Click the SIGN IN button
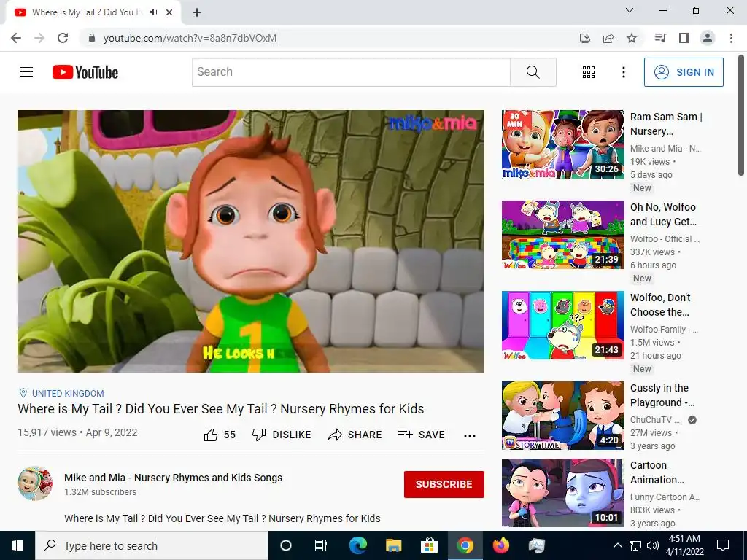Viewport: 747px width, 560px height. [684, 72]
